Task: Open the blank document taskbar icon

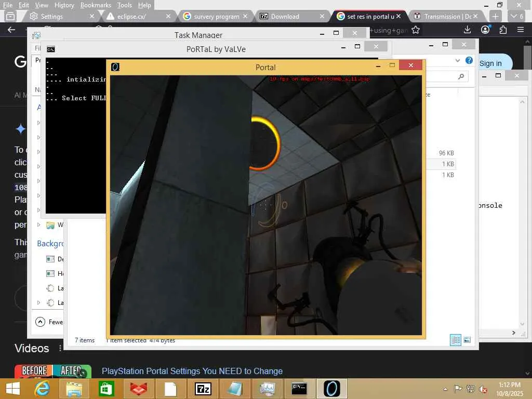Action: [170, 389]
